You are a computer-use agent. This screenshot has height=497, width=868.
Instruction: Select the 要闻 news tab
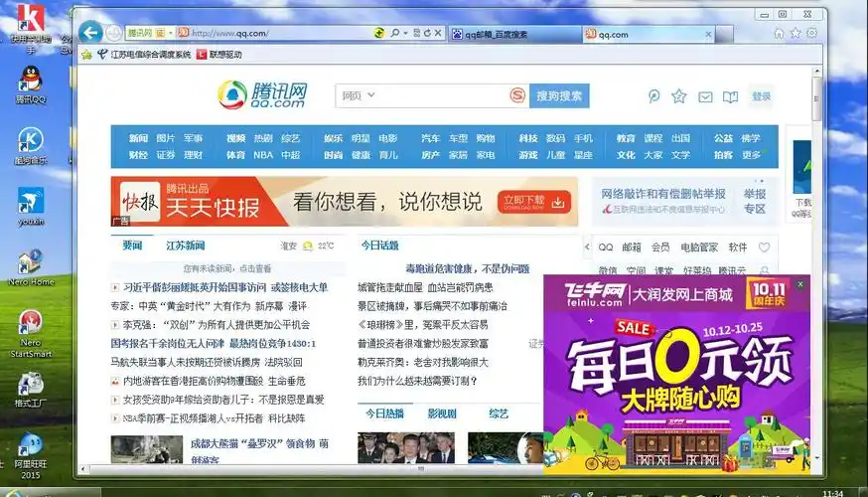tap(132, 246)
